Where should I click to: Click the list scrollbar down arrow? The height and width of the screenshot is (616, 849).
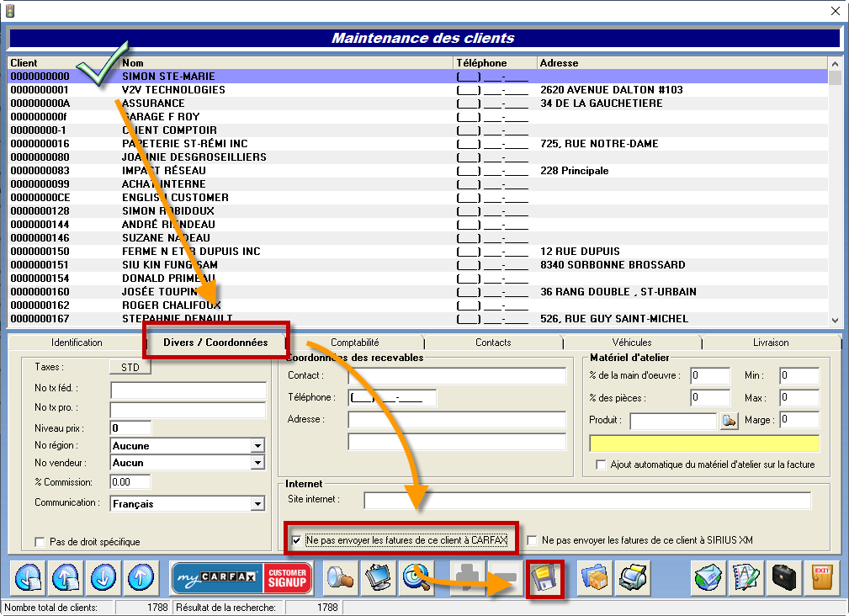click(x=835, y=320)
